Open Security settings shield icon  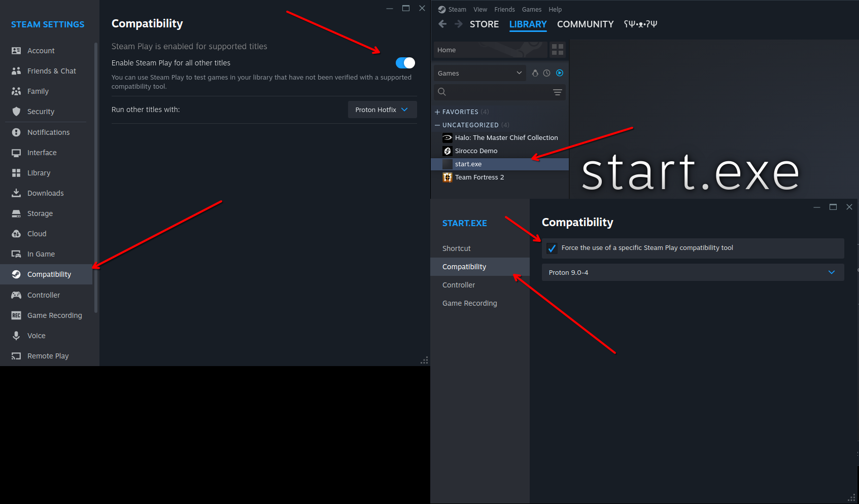pyautogui.click(x=16, y=112)
